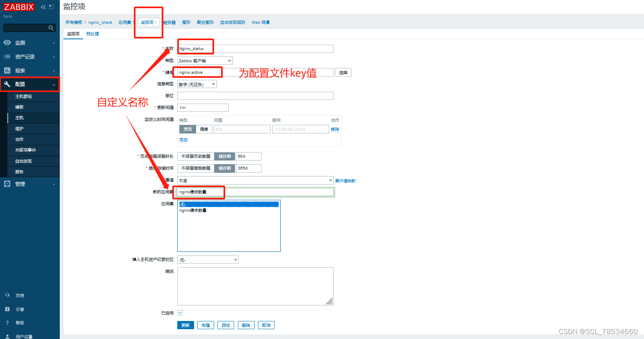This screenshot has width=644, height=339.
Task: Click 移除 custom interval link
Action: coord(335,129)
